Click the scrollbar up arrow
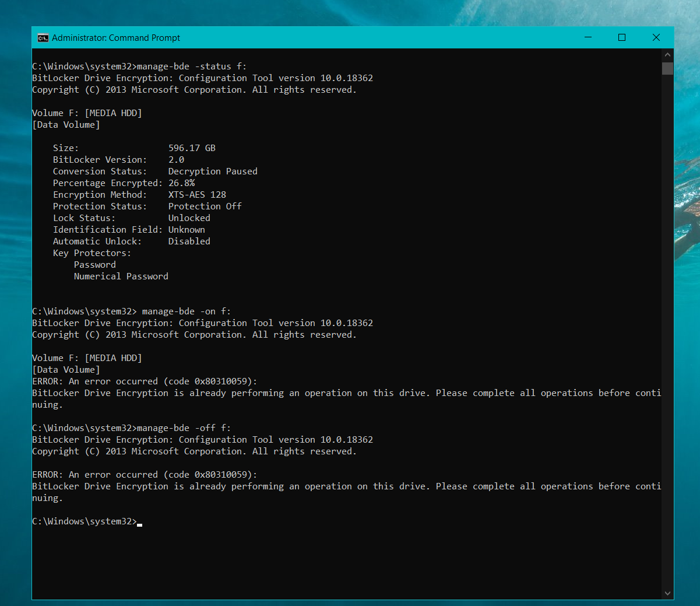Screen dimensions: 700x606 (x=667, y=55)
